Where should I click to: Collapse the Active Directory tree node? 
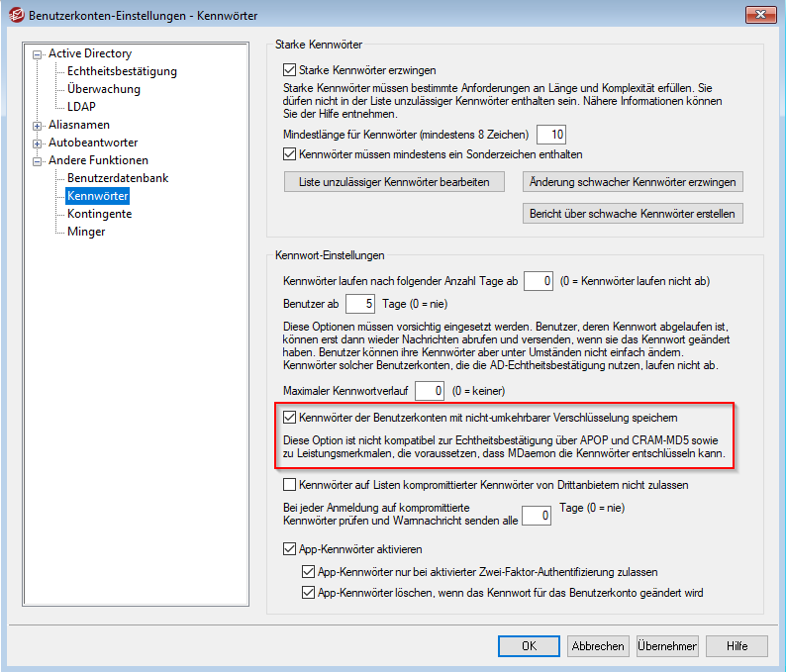click(38, 54)
